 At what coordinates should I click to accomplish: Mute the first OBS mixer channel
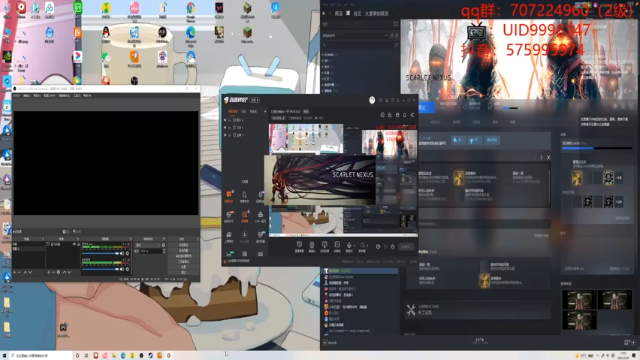pyautogui.click(x=122, y=253)
